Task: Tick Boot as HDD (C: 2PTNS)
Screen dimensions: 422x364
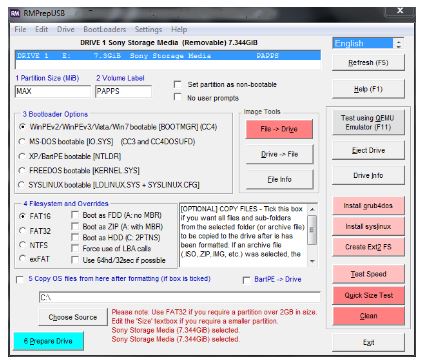Action: [75, 237]
